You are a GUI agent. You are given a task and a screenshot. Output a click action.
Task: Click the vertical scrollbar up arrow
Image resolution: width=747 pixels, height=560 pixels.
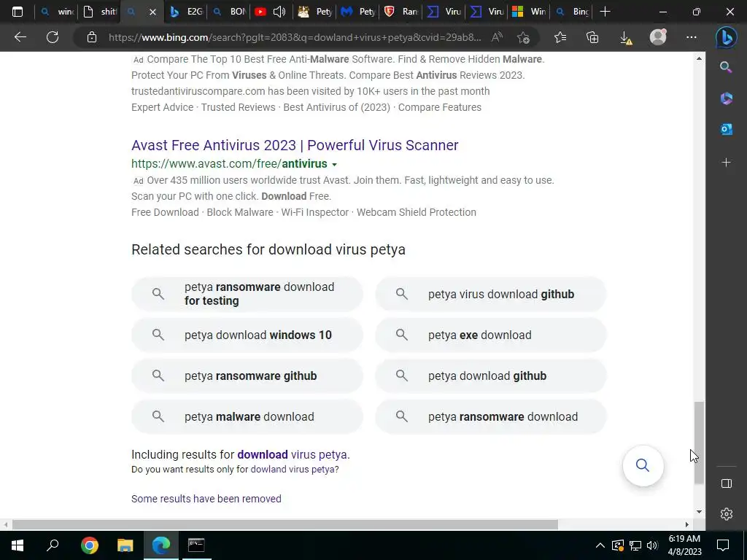pyautogui.click(x=699, y=58)
